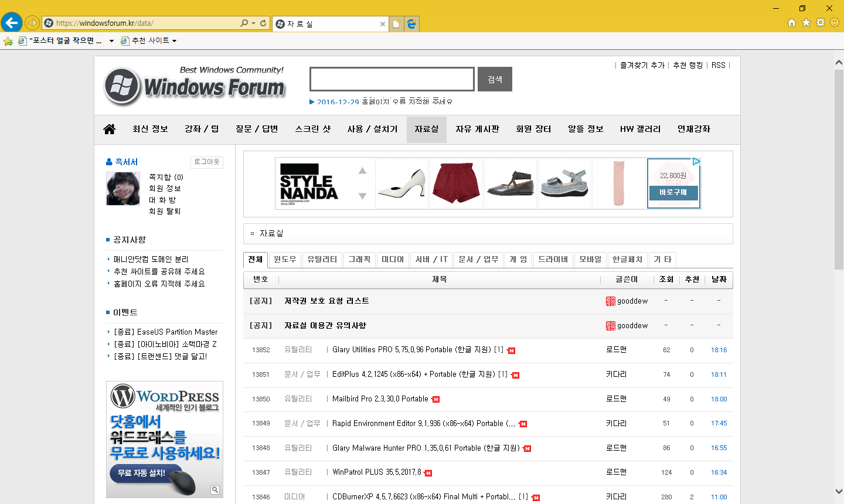Open browser Home icon

click(x=792, y=23)
